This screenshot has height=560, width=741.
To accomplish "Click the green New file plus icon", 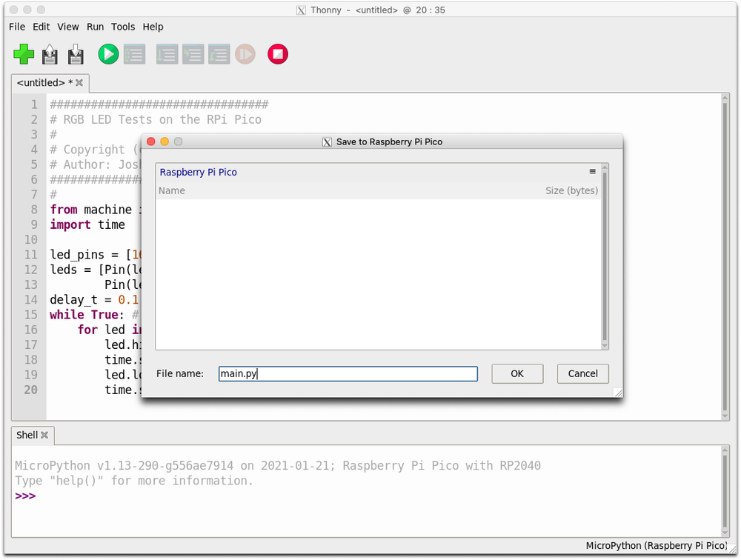I will 24,54.
